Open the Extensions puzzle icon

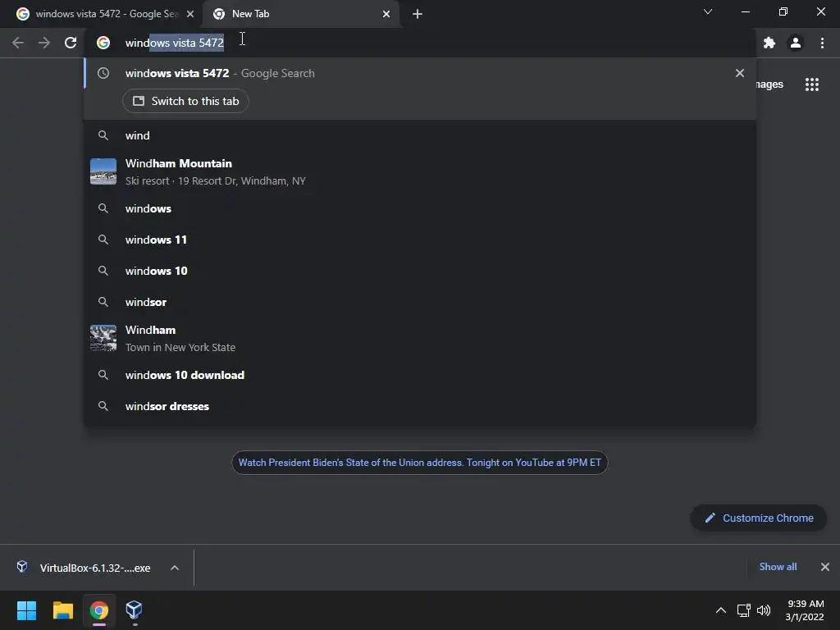point(769,43)
